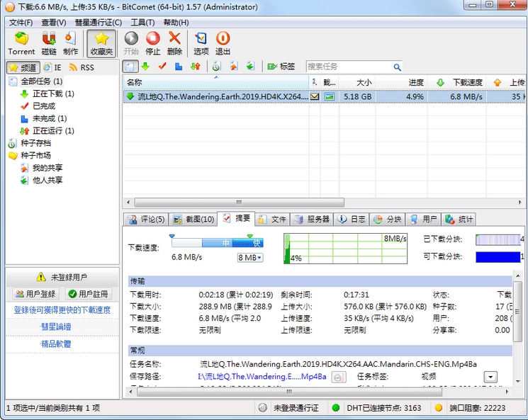Viewport: 528px width, 420px height.
Task: Show others' shares green arrow icon
Action: [x=250, y=67]
